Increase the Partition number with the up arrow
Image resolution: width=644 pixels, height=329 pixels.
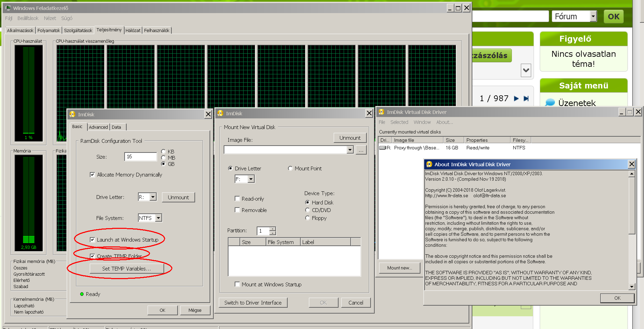pyautogui.click(x=272, y=229)
